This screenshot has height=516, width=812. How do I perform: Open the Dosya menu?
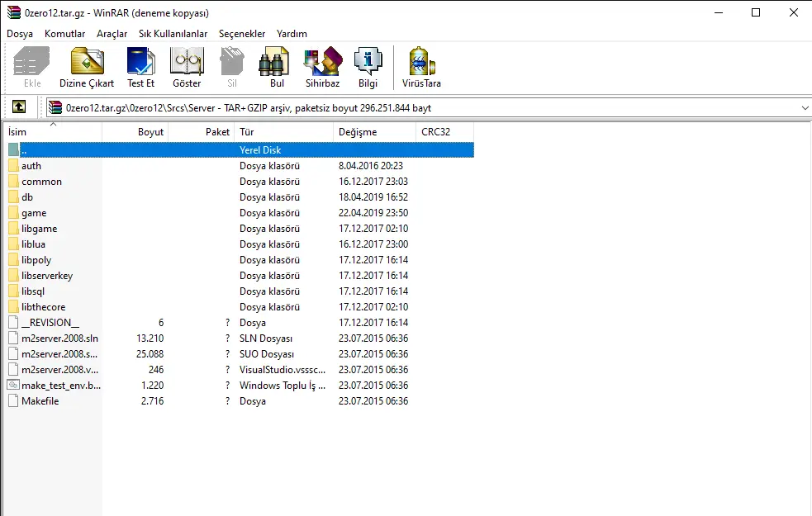point(20,34)
